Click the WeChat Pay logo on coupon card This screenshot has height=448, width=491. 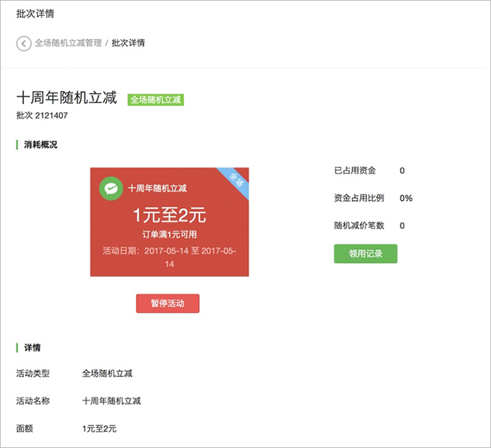pyautogui.click(x=111, y=189)
